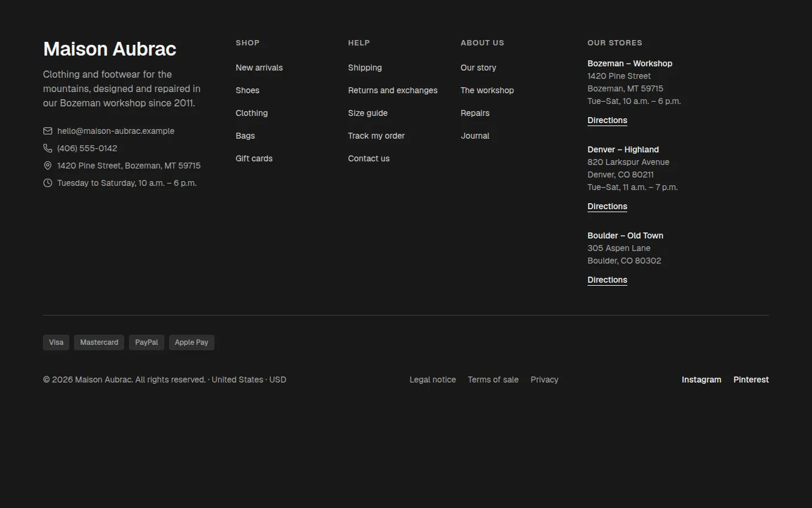The height and width of the screenshot is (508, 812).
Task: Get Directions to the Denver Highland store
Action: tap(607, 206)
